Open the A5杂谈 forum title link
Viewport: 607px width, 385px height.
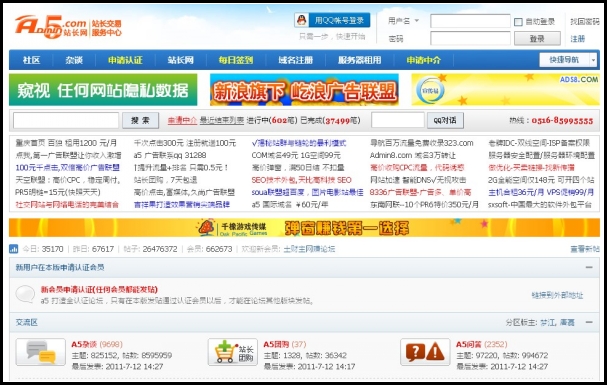pos(84,344)
